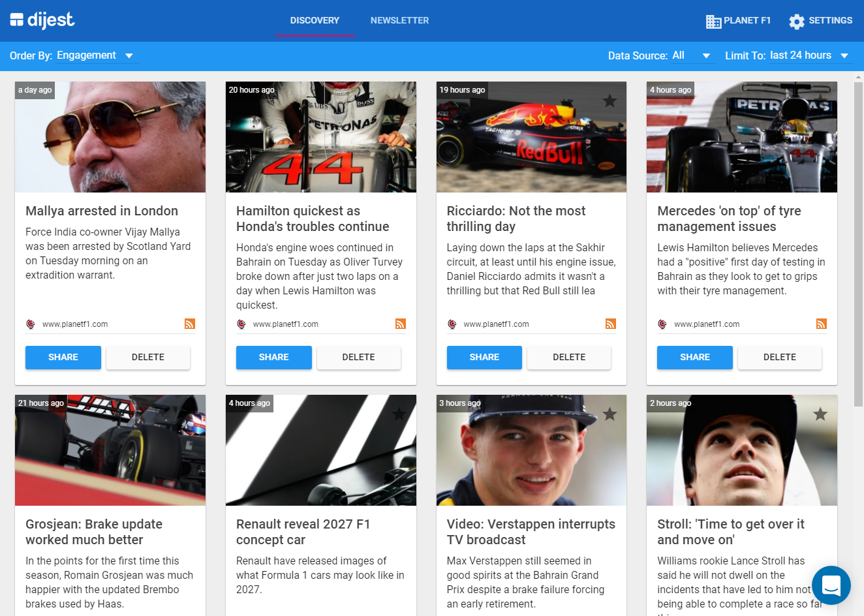The height and width of the screenshot is (616, 864).
Task: Open Grosjean: Brake update worked much better
Action: coord(94,532)
